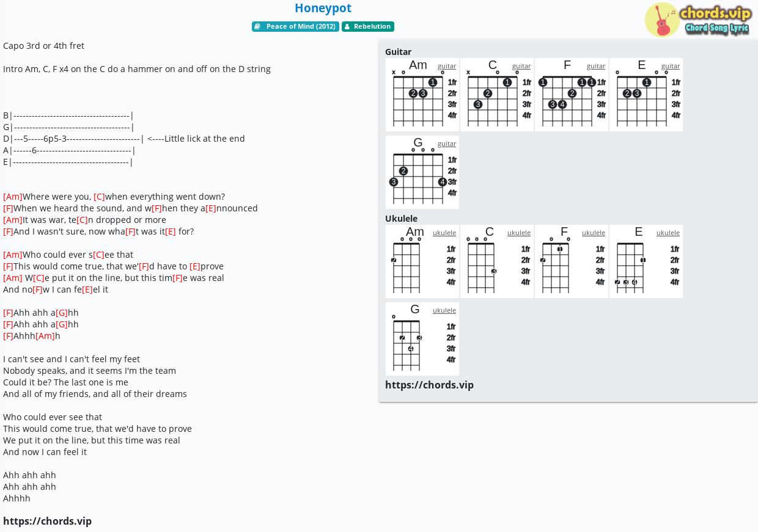Click lyric 'Nobody speaks, and it seems I'm the team'
Viewport: 758px width, 532px height.
click(x=89, y=371)
